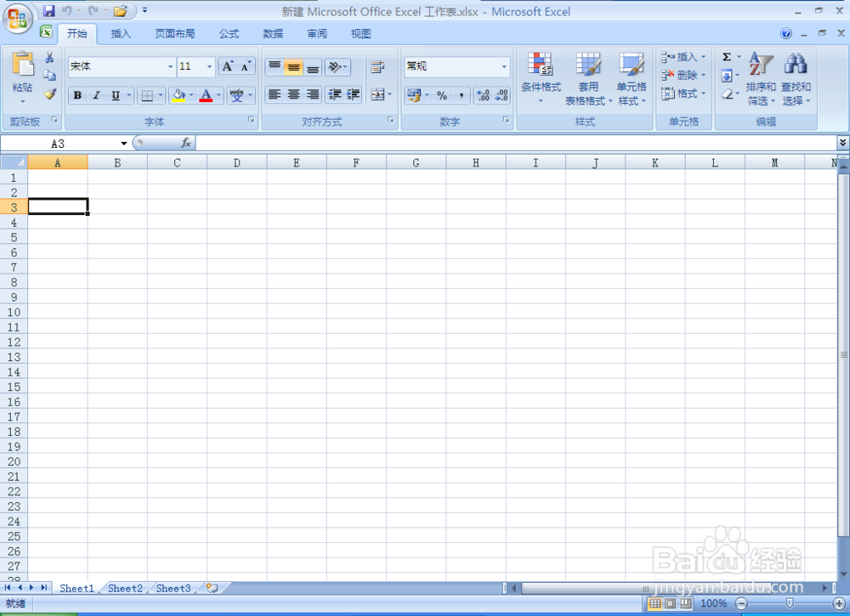Click the Paste clipboard icon

coord(23,65)
